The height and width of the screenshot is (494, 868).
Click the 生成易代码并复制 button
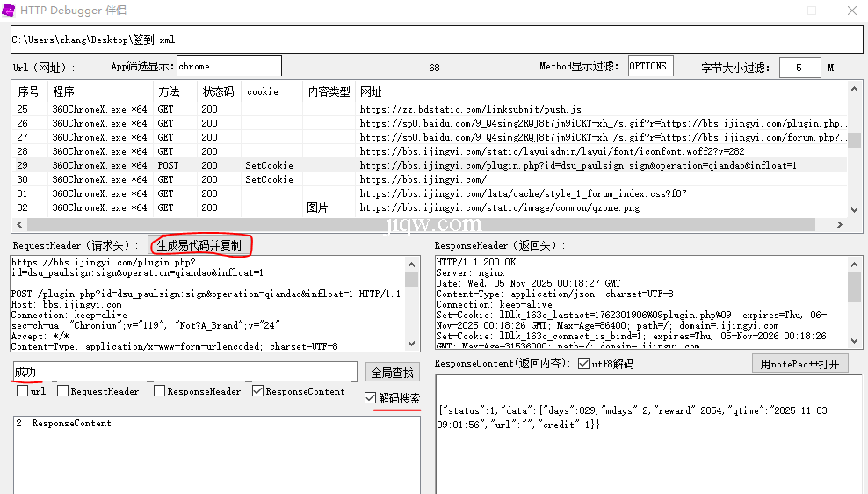click(199, 245)
